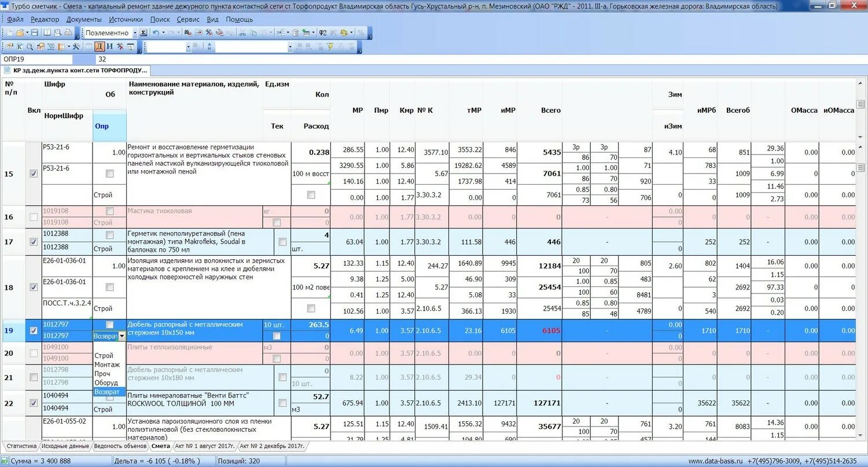Click the И toolbar button
Image resolution: width=868 pixels, height=467 pixels.
[x=110, y=47]
